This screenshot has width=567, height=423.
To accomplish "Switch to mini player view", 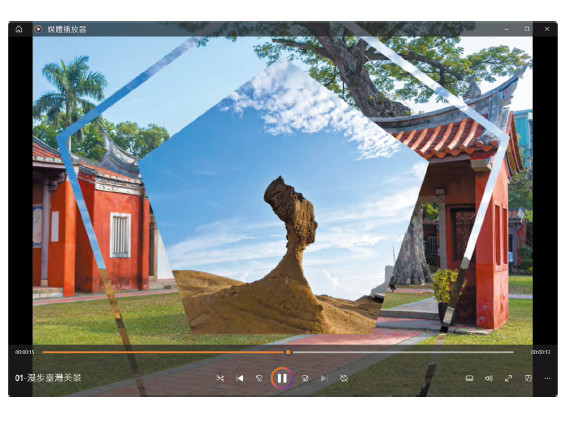I will click(528, 378).
